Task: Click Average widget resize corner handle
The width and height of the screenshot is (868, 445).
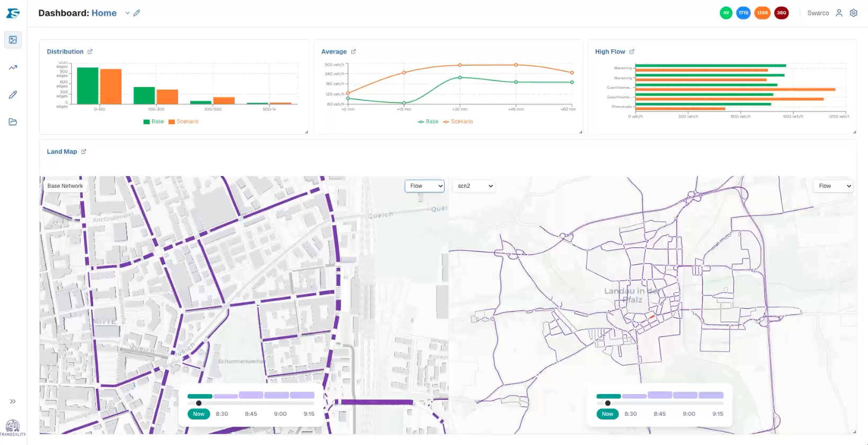Action: click(x=581, y=132)
